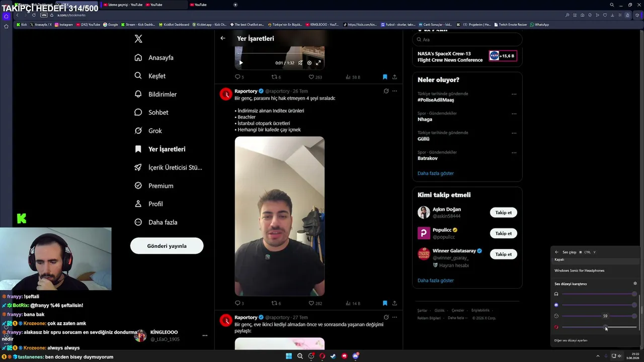This screenshot has width=644, height=362.
Task: Mute Discord in the volume mixer
Action: coord(556,305)
